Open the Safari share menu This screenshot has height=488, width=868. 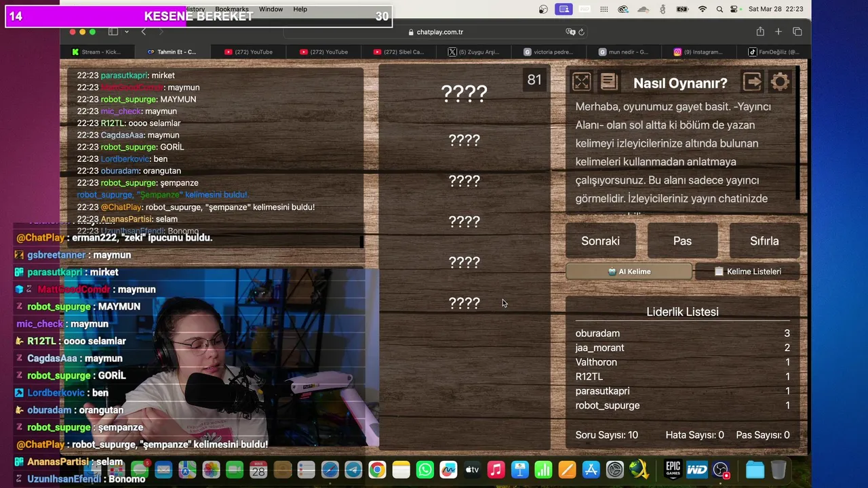(760, 32)
